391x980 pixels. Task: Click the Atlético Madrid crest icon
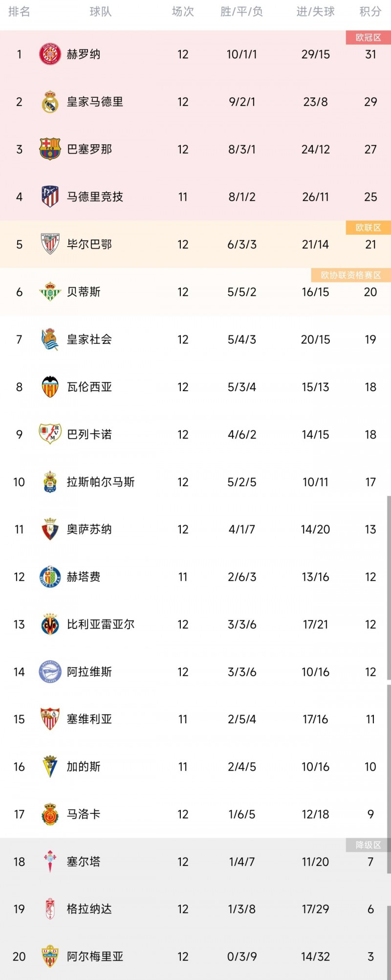click(50, 197)
